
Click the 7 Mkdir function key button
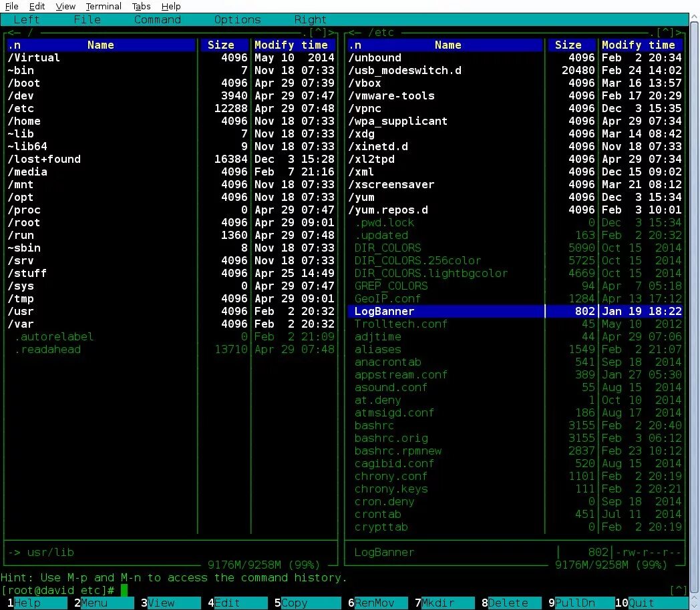coord(445,603)
